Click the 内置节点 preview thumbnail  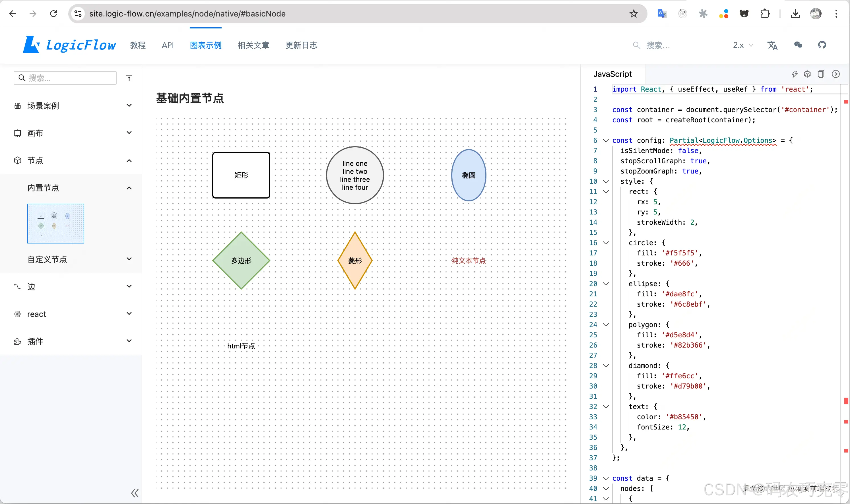click(55, 224)
